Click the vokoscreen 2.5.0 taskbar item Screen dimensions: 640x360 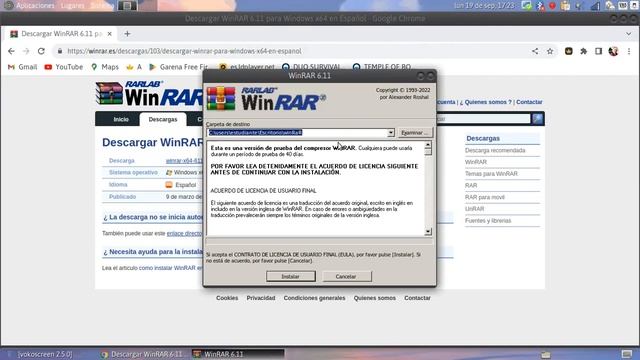point(45,354)
